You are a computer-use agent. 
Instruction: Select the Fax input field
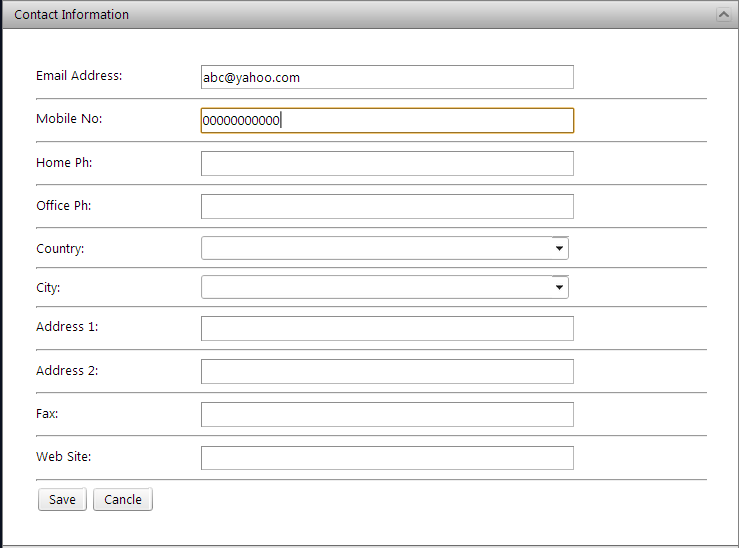tap(387, 414)
